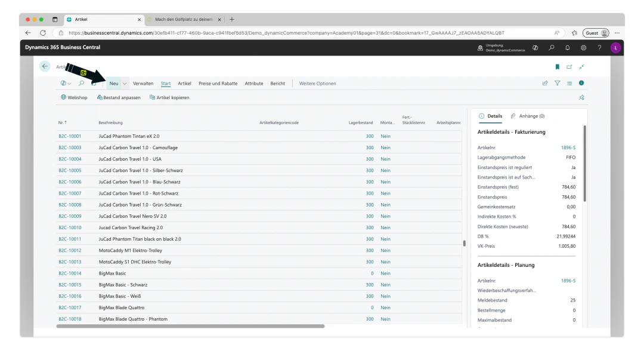Screen dimensions: 644x363
Task: Click the environment Demo_dynamicCommerce indicator
Action: coord(501,48)
